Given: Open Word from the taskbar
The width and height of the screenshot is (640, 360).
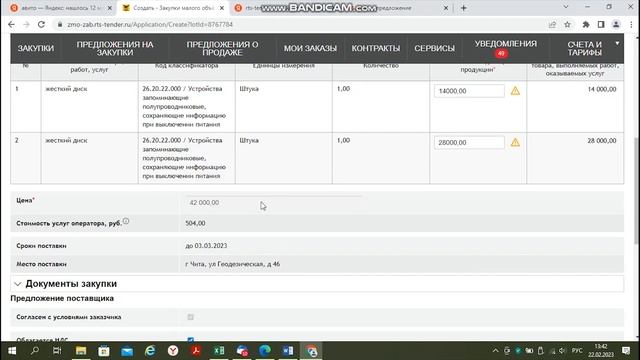Looking at the screenshot, I should pyautogui.click(x=288, y=351).
